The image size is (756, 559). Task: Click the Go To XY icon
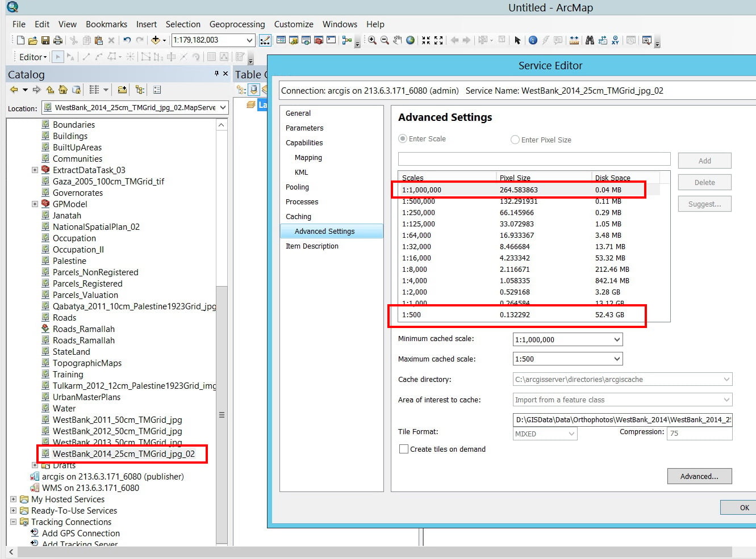pyautogui.click(x=615, y=40)
